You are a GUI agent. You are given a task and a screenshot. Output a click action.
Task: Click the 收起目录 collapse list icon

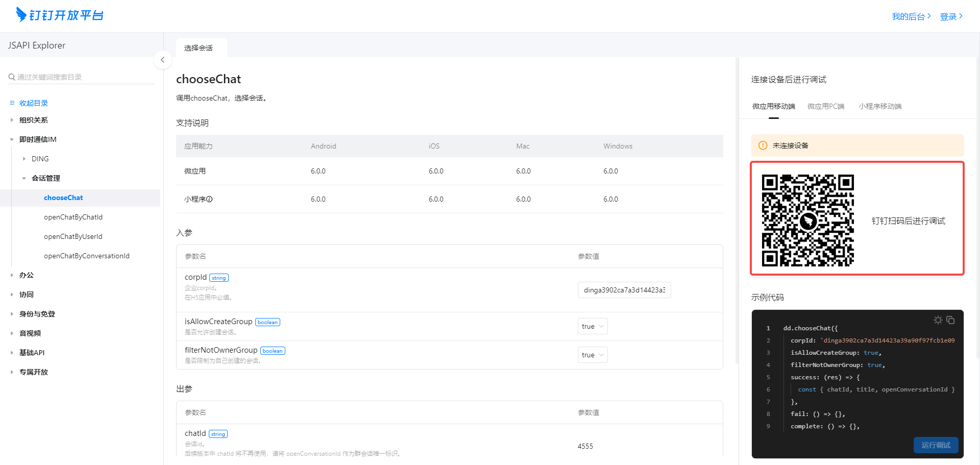(12, 103)
